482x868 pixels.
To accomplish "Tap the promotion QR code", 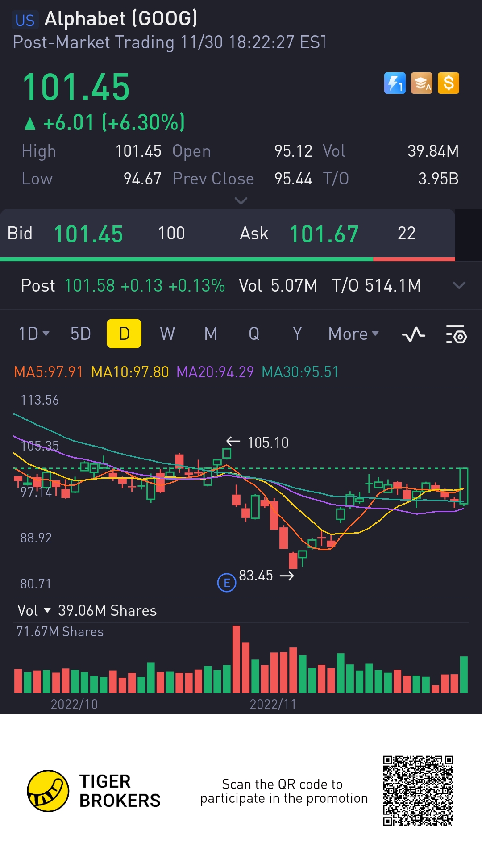I will [x=418, y=791].
